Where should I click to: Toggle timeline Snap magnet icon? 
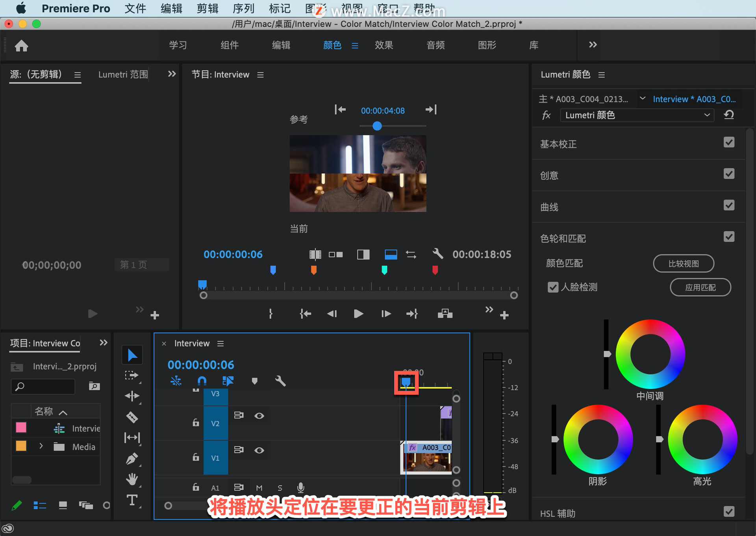point(202,381)
